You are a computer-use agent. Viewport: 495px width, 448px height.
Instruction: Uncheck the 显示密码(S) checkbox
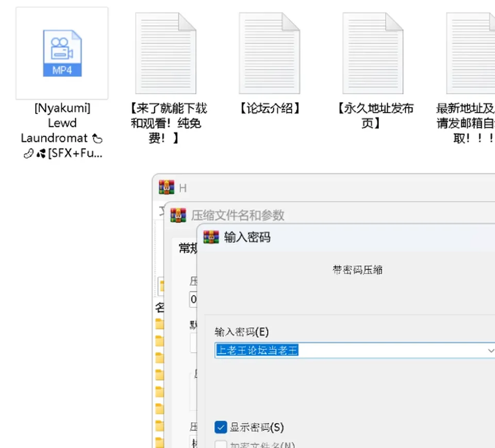[221, 427]
